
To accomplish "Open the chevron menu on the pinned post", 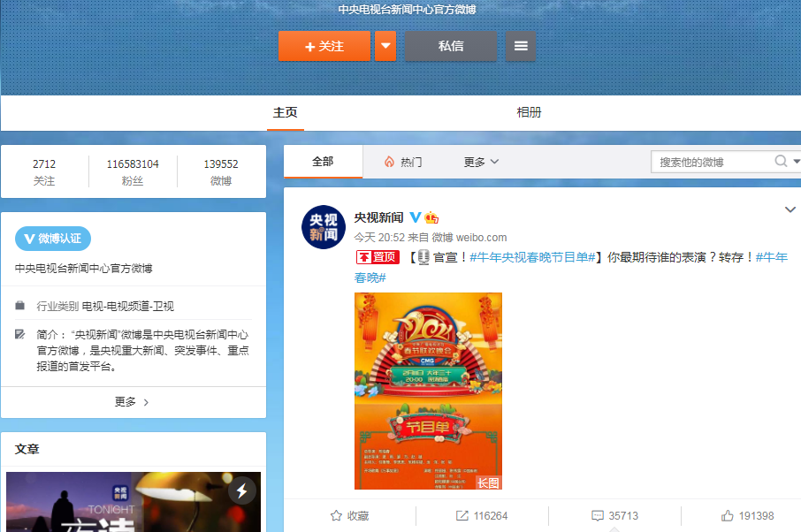I will tap(790, 209).
